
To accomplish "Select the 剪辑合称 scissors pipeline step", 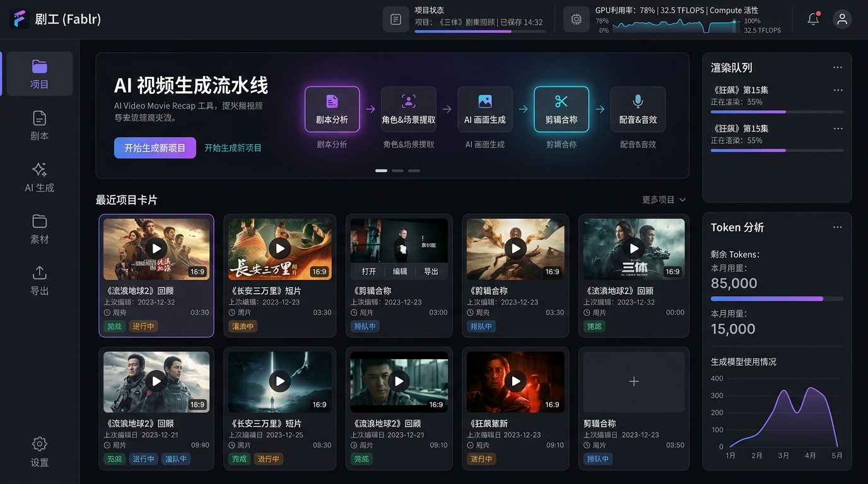I will coord(561,109).
